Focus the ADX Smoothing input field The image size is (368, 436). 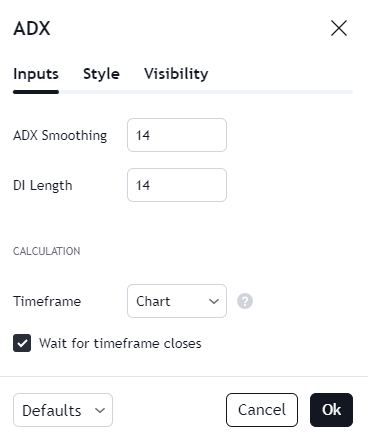click(177, 135)
